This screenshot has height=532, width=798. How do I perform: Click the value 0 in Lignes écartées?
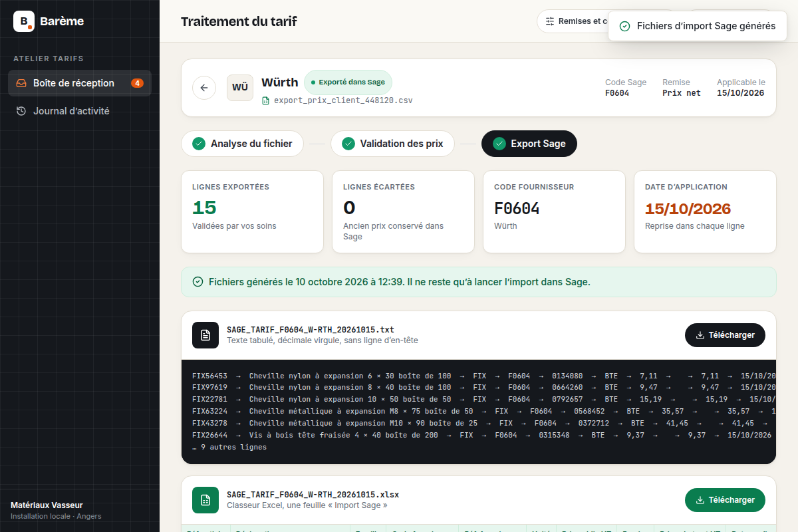(349, 208)
